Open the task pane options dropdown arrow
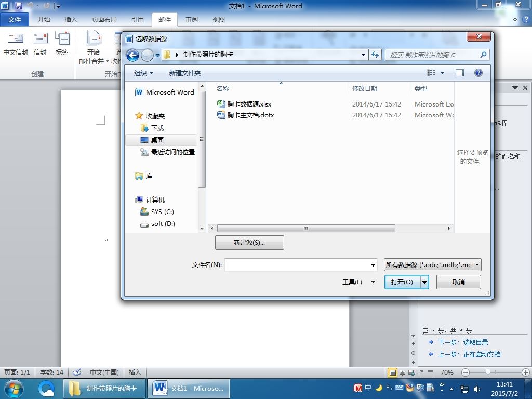Image resolution: width=532 pixels, height=399 pixels. click(x=515, y=88)
